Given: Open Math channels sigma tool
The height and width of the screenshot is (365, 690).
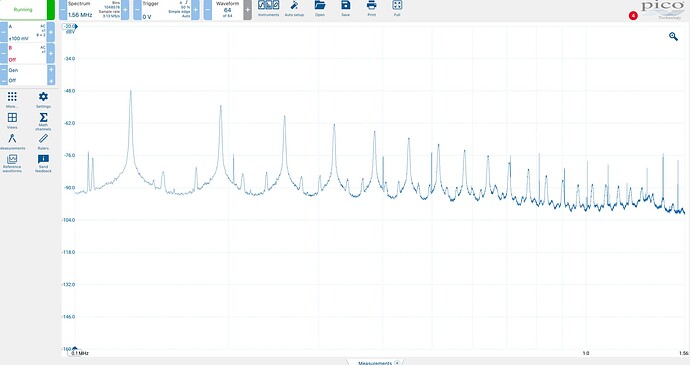Looking at the screenshot, I should (x=43, y=121).
